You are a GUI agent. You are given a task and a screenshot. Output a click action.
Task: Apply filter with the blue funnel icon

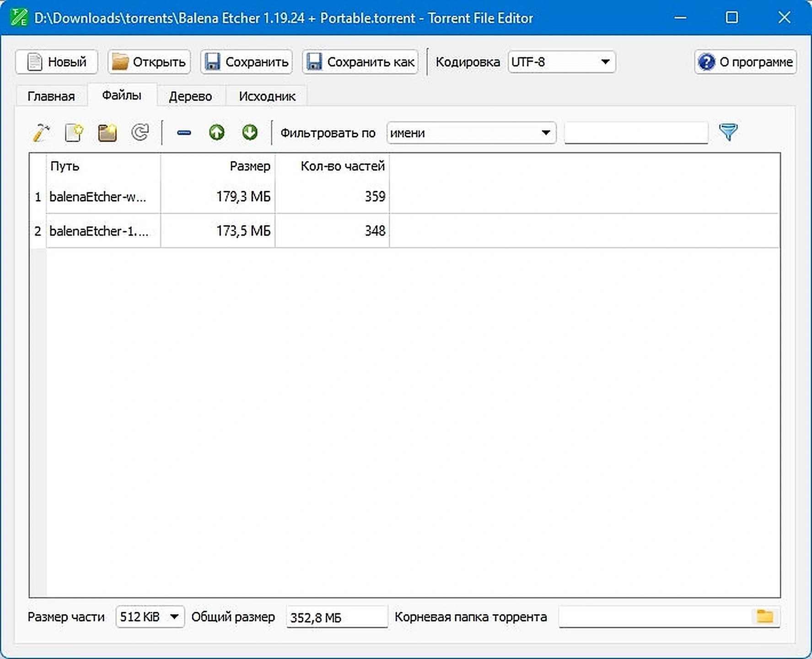tap(728, 132)
